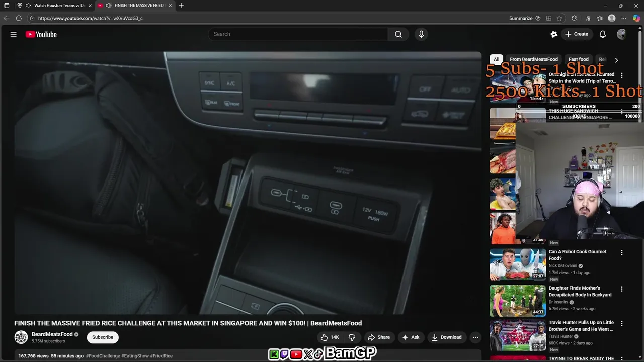Open options for Daughter Finds Mother's video
This screenshot has width=644, height=362.
point(622,289)
